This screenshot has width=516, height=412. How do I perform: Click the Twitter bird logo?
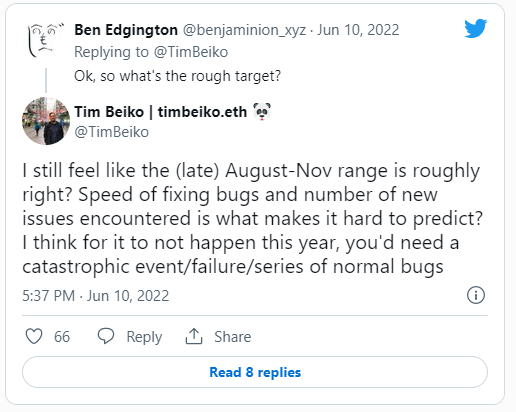point(475,28)
